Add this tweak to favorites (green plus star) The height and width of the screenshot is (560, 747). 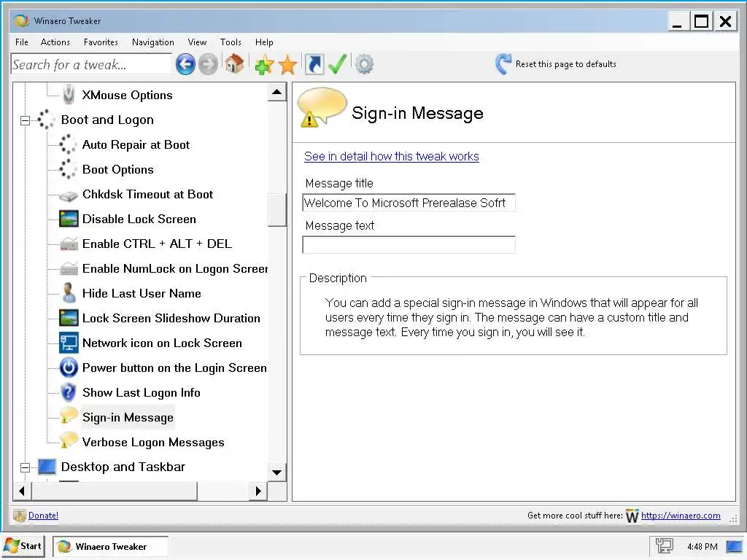coord(264,64)
